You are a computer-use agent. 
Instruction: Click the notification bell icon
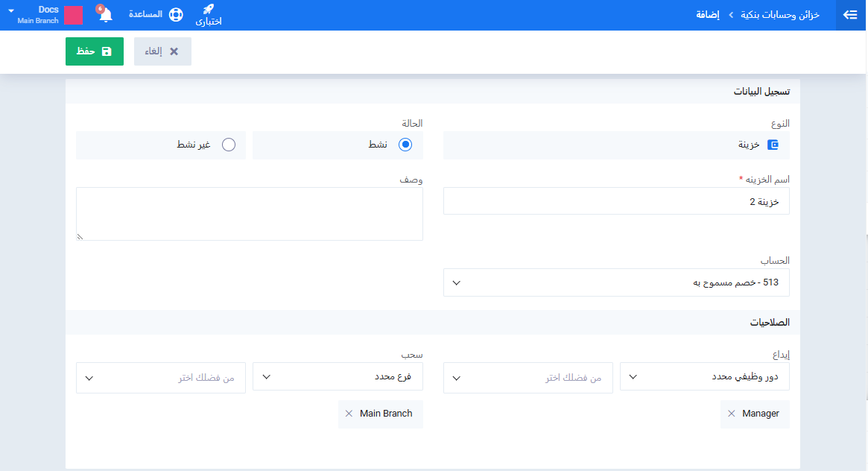105,15
